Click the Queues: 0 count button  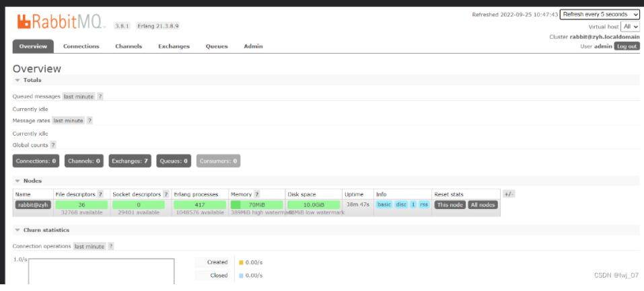pyautogui.click(x=174, y=161)
